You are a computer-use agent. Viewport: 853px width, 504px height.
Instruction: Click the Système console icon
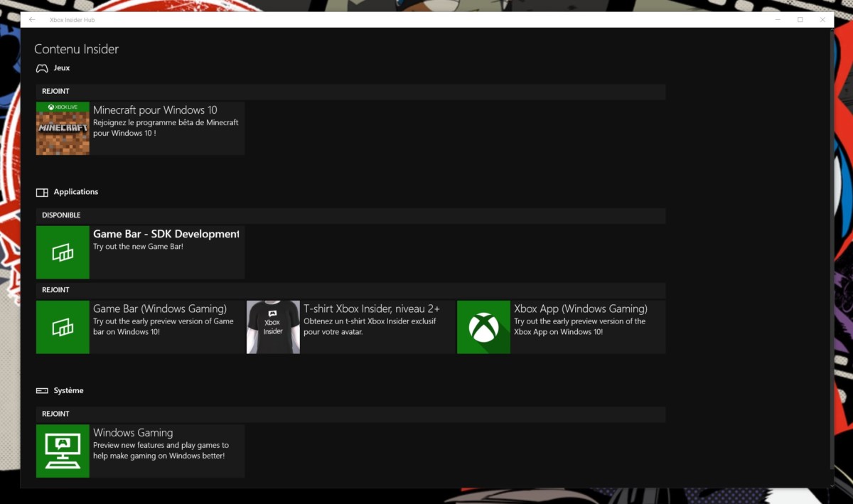point(42,390)
